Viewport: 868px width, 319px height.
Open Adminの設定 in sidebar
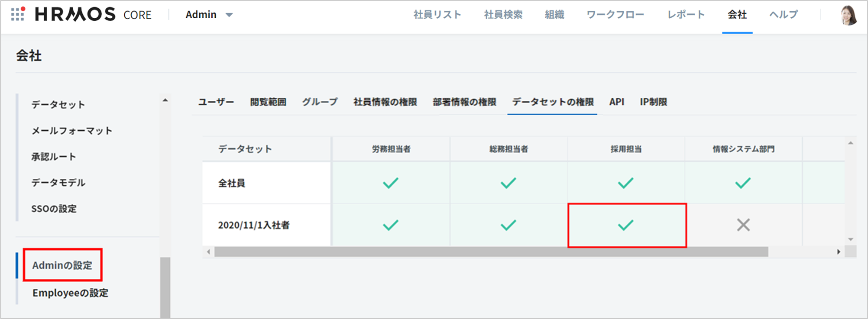(x=62, y=265)
